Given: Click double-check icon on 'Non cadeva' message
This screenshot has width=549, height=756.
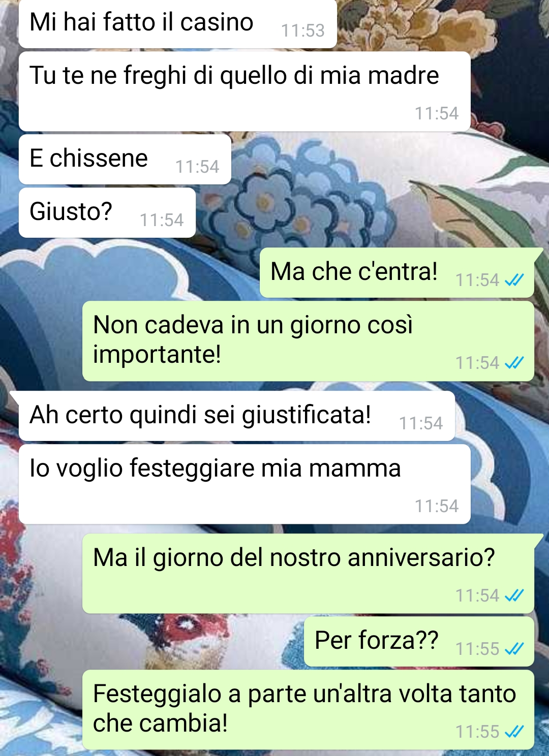Looking at the screenshot, I should click(x=514, y=363).
